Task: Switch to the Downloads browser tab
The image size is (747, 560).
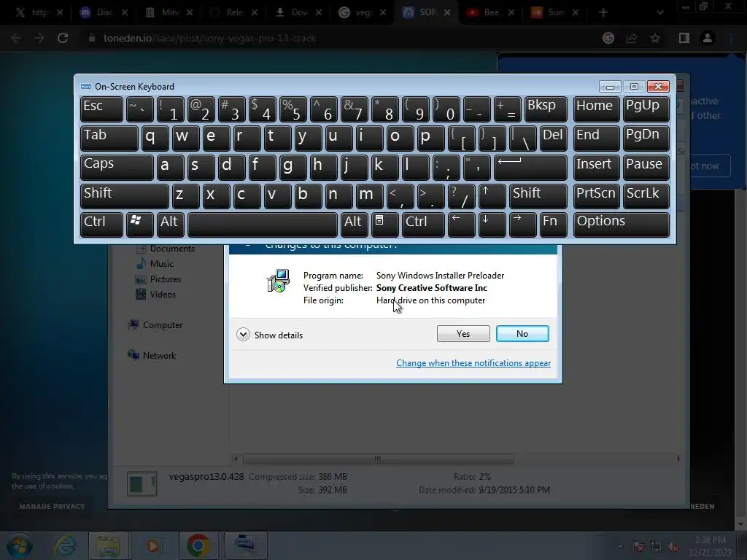Action: click(x=298, y=12)
